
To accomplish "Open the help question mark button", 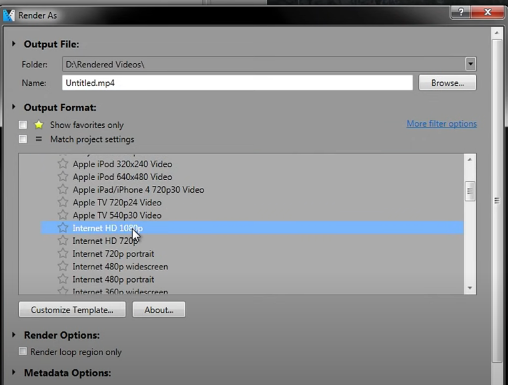I will (x=460, y=12).
